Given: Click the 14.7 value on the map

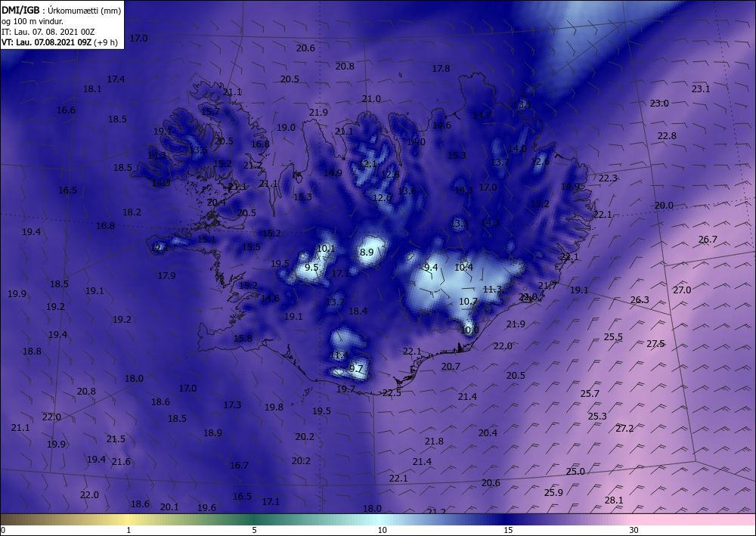Looking at the screenshot, I should [x=481, y=116].
